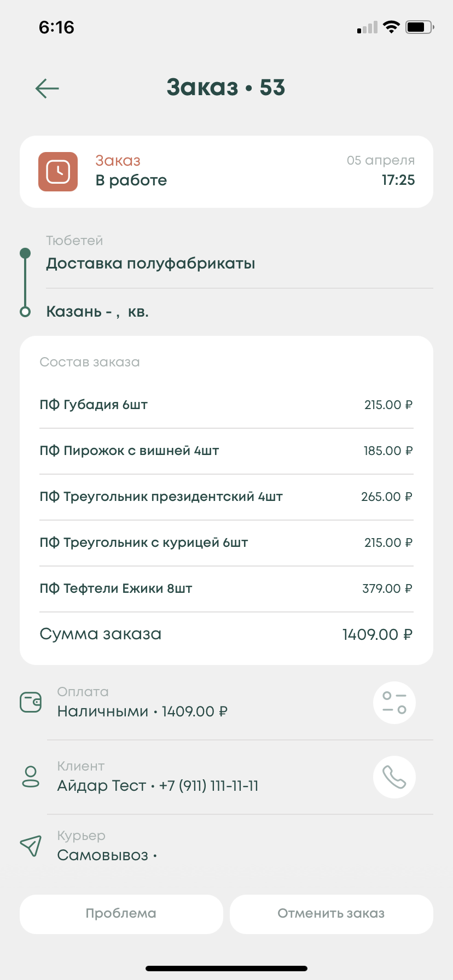Viewport: 453px width, 980px height.
Task: Tap the battery indicator icon
Action: pyautogui.click(x=419, y=27)
